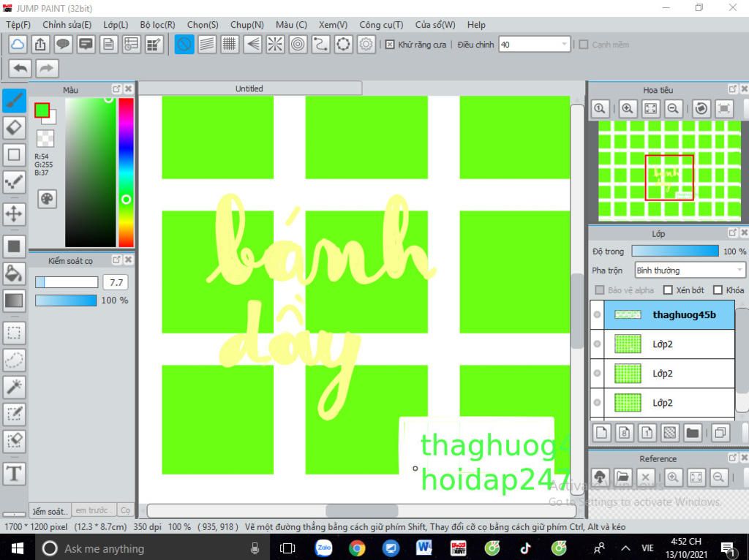Open the color palette icon

(47, 199)
